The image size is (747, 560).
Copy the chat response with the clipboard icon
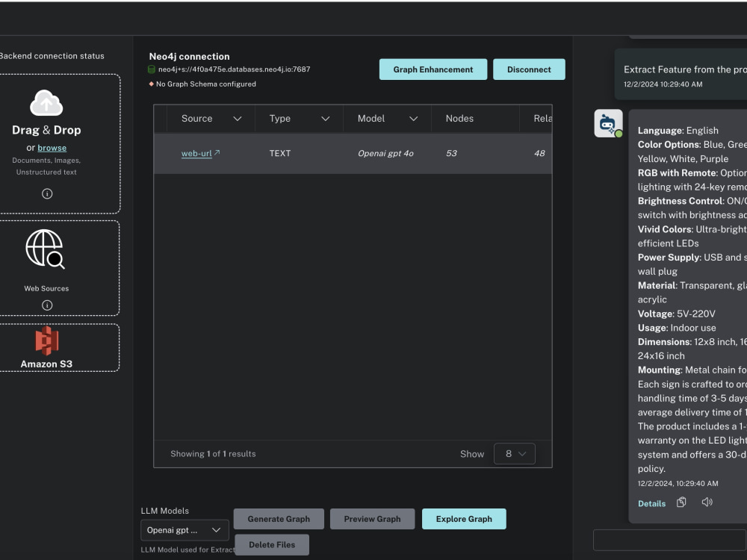pos(681,502)
